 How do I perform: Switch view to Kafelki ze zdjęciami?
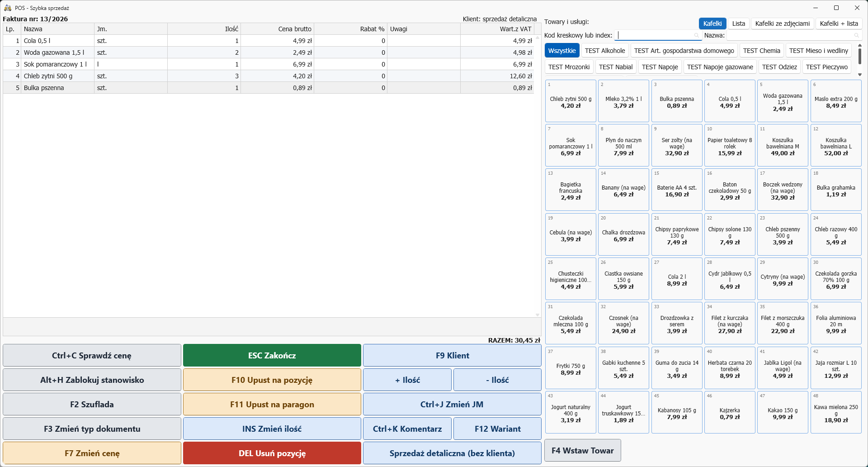coord(783,24)
